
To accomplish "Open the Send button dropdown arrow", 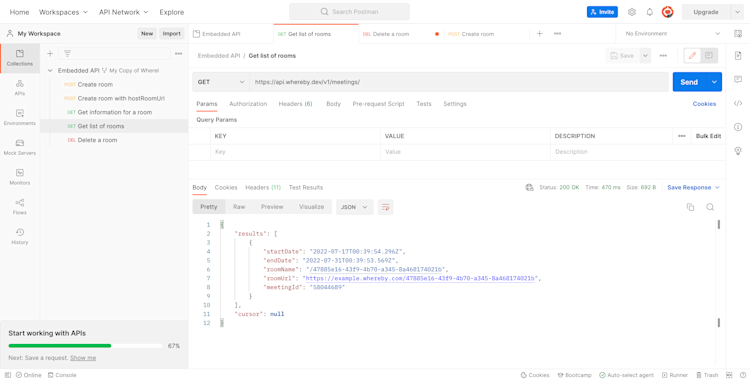I will pyautogui.click(x=714, y=82).
